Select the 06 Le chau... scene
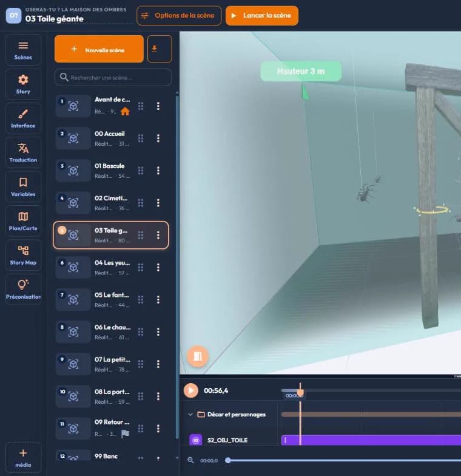This screenshot has height=476, width=461. click(111, 331)
